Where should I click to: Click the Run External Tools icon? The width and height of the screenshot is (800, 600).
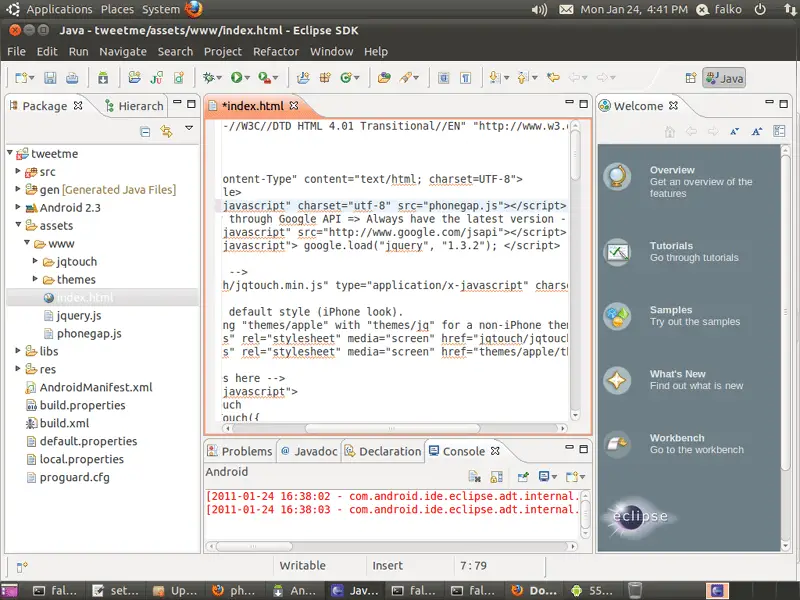264,78
